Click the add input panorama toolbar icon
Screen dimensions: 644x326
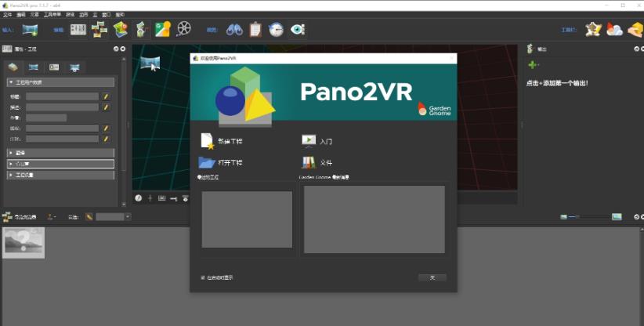point(30,30)
